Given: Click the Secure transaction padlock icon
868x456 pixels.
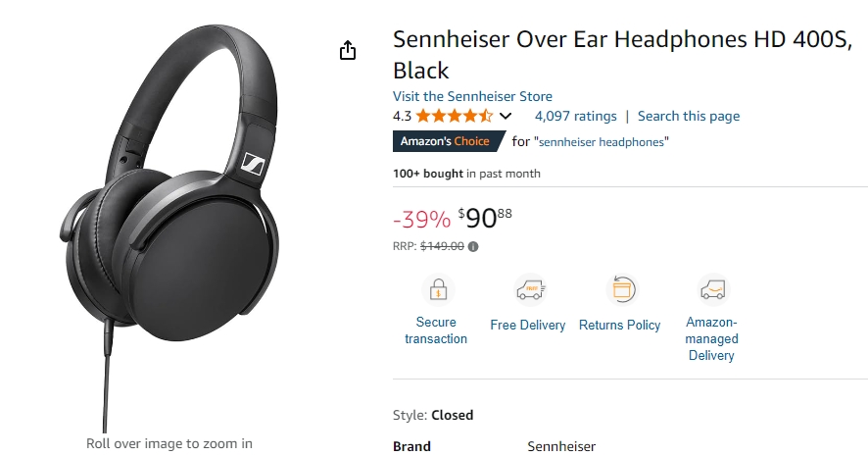Looking at the screenshot, I should [438, 289].
